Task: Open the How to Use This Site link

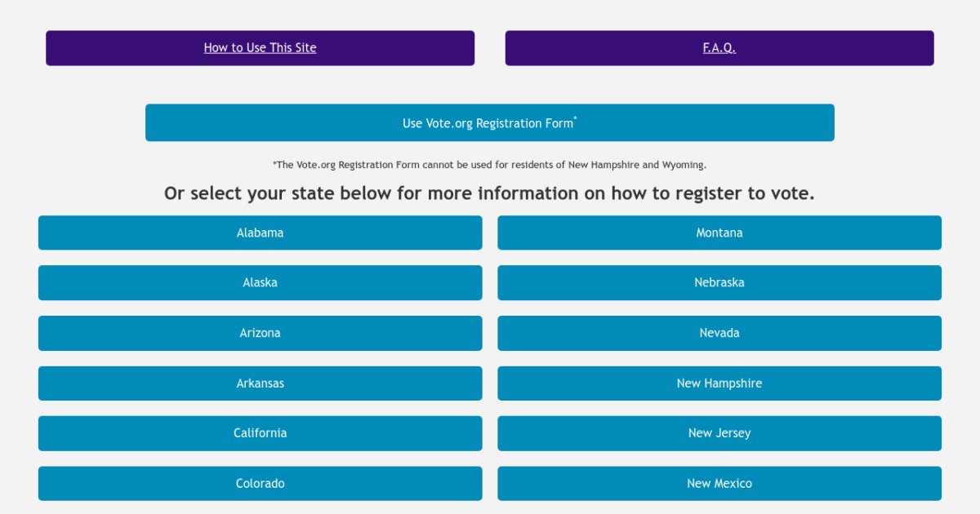Action: click(260, 48)
